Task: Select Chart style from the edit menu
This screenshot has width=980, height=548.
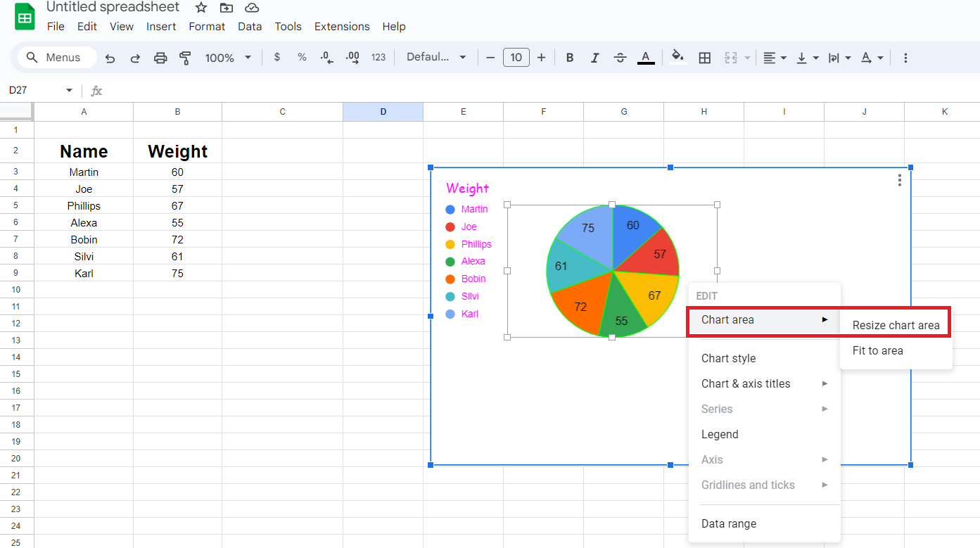Action: point(728,358)
